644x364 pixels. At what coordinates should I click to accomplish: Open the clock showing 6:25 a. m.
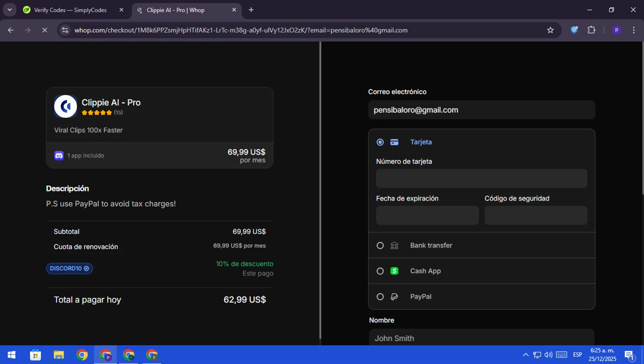pyautogui.click(x=602, y=355)
